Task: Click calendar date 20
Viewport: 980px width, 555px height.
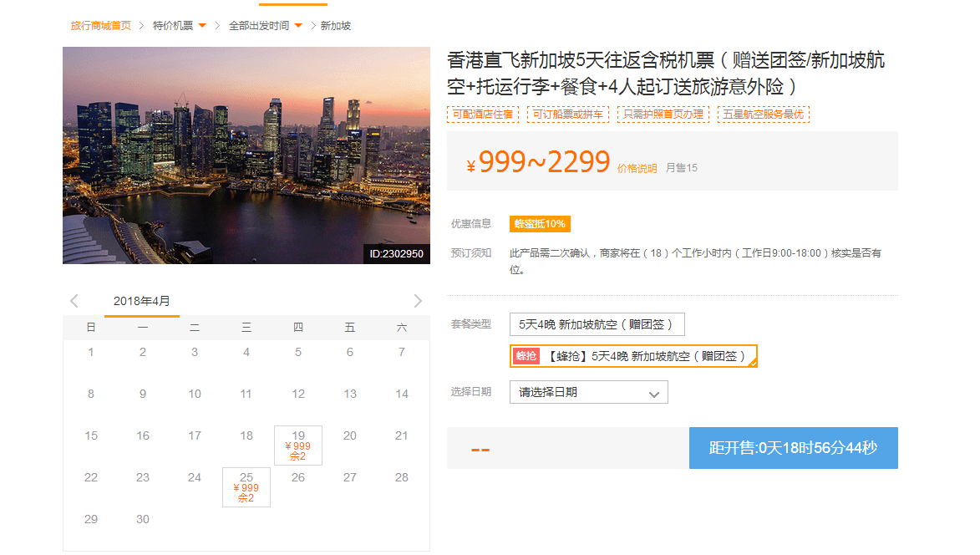Action: pyautogui.click(x=350, y=436)
